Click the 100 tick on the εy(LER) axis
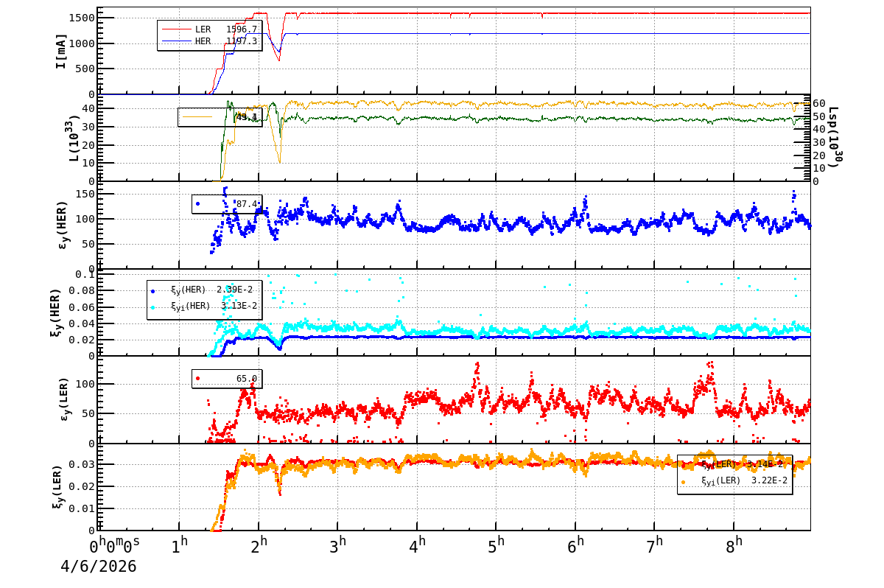Image resolution: width=884 pixels, height=588 pixels. tap(85, 384)
